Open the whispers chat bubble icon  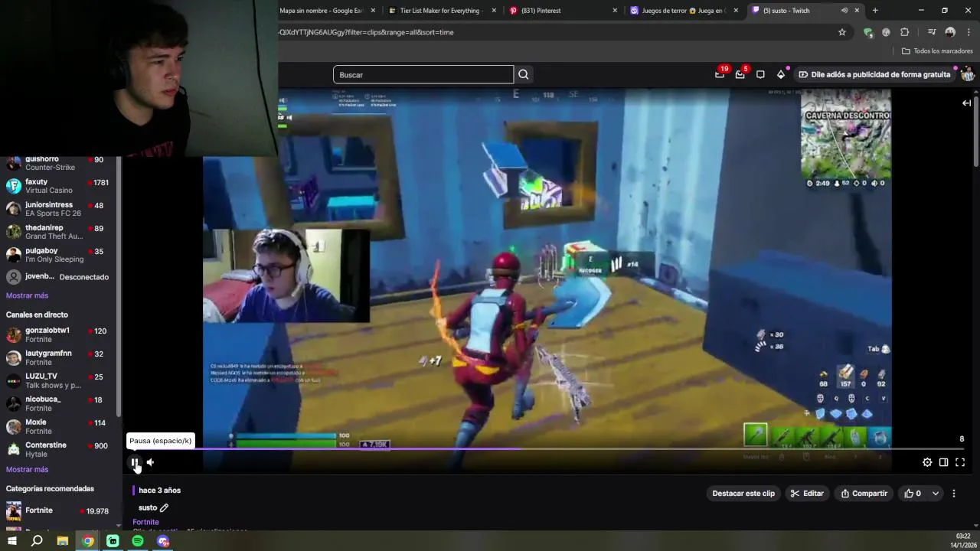click(x=760, y=74)
